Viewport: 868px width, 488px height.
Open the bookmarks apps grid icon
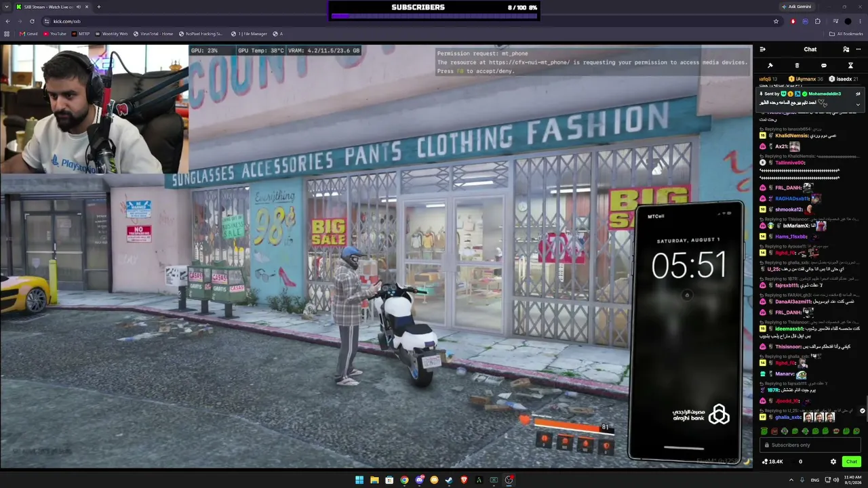click(7, 34)
